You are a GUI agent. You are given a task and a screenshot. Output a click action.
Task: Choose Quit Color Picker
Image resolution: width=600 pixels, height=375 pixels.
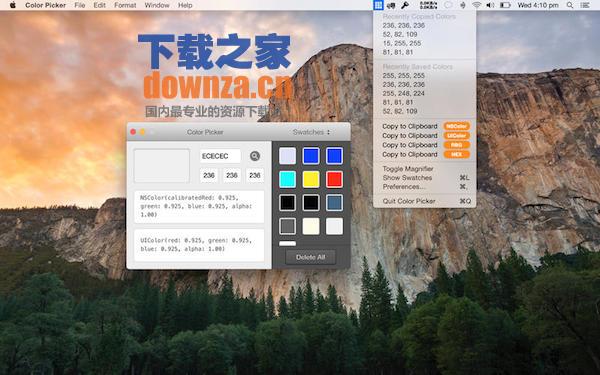click(424, 201)
